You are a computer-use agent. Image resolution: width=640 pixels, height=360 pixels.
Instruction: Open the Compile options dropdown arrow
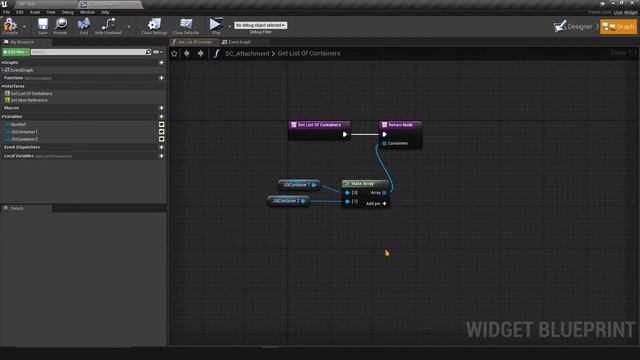[24, 27]
